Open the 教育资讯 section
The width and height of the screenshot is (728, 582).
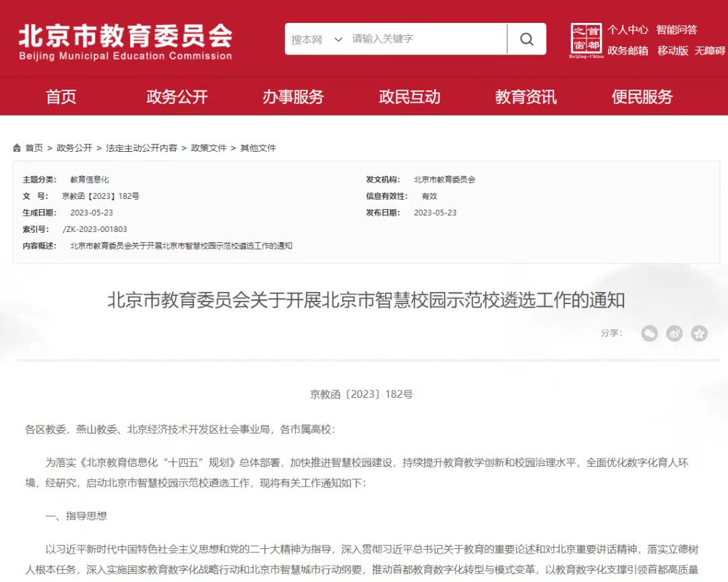coord(525,96)
